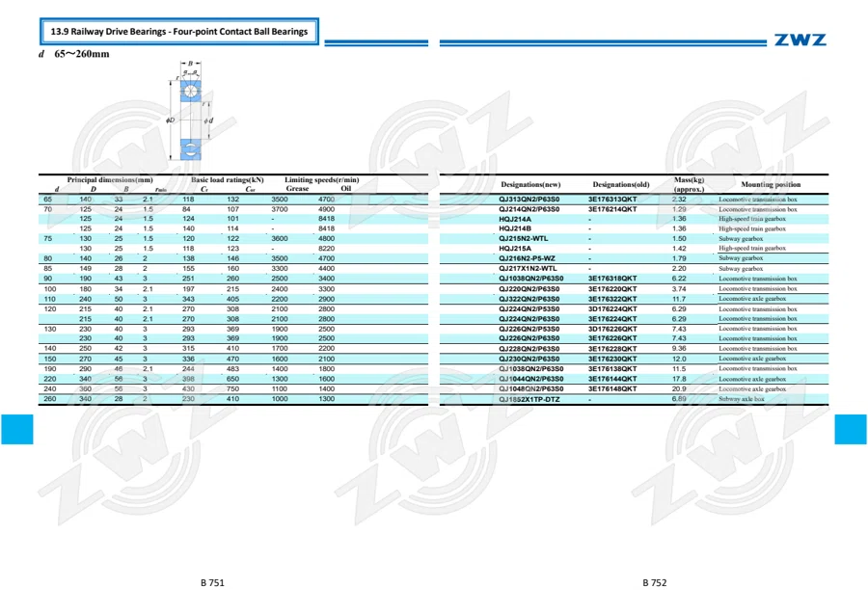868x614 pixels.
Task: Click the mass value '6.22'
Action: point(679,279)
